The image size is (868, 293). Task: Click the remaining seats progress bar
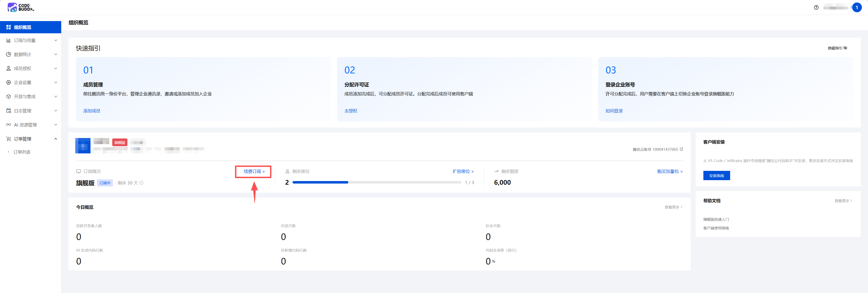click(x=376, y=182)
